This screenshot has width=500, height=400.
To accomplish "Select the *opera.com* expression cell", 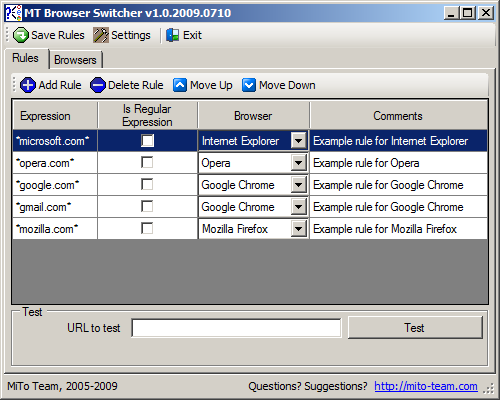I will point(55,163).
